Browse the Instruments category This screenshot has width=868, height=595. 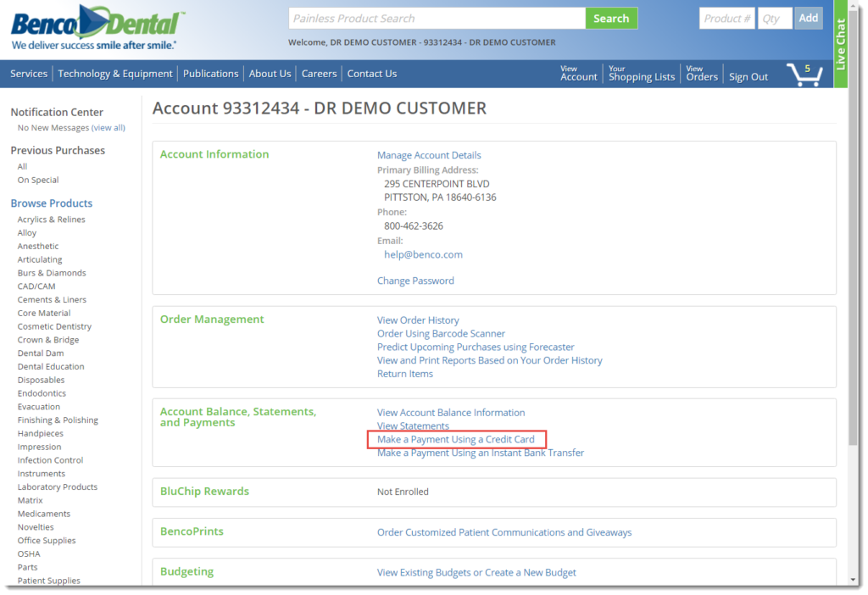41,473
